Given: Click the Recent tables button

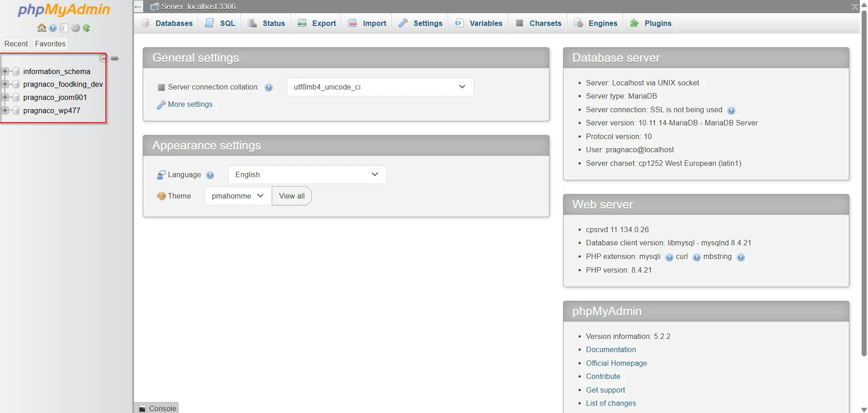Looking at the screenshot, I should pyautogui.click(x=16, y=44).
